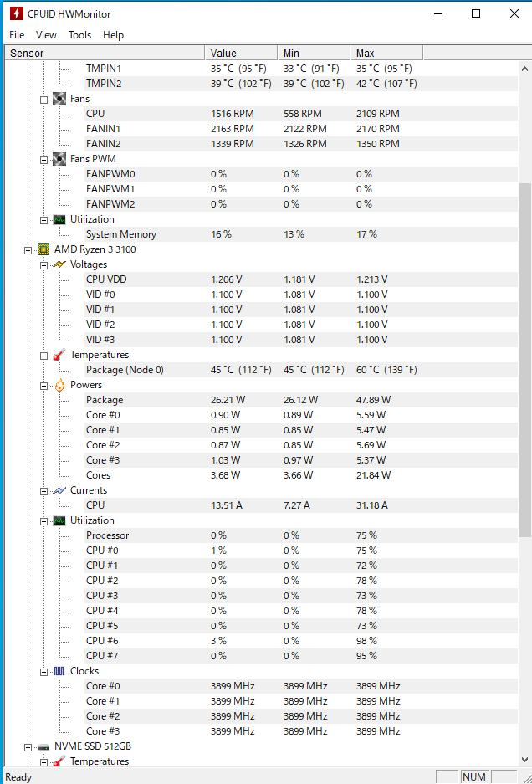
Task: Click the Voltages lightning icon
Action: tap(59, 264)
